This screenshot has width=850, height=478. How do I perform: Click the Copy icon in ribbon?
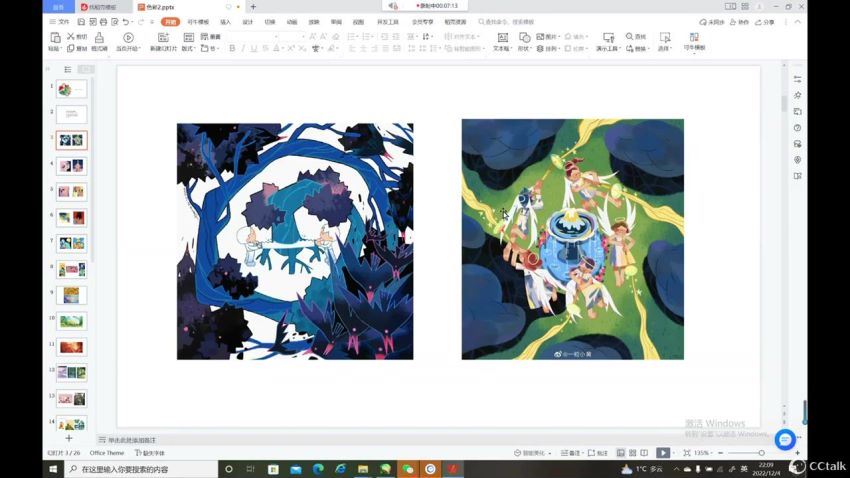pyautogui.click(x=70, y=48)
